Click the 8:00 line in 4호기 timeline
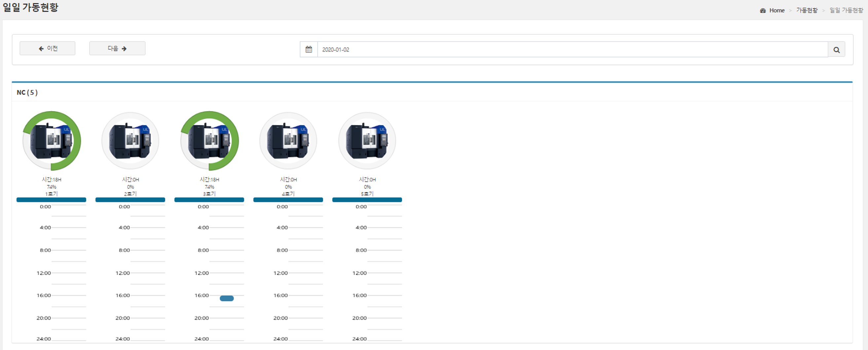868x350 pixels. [x=305, y=250]
